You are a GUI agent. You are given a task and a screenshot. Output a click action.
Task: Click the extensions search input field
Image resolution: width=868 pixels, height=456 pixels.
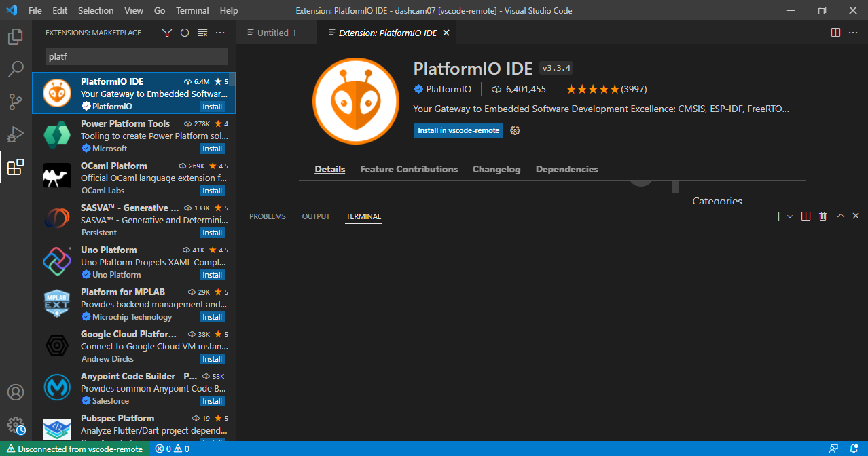(x=137, y=56)
